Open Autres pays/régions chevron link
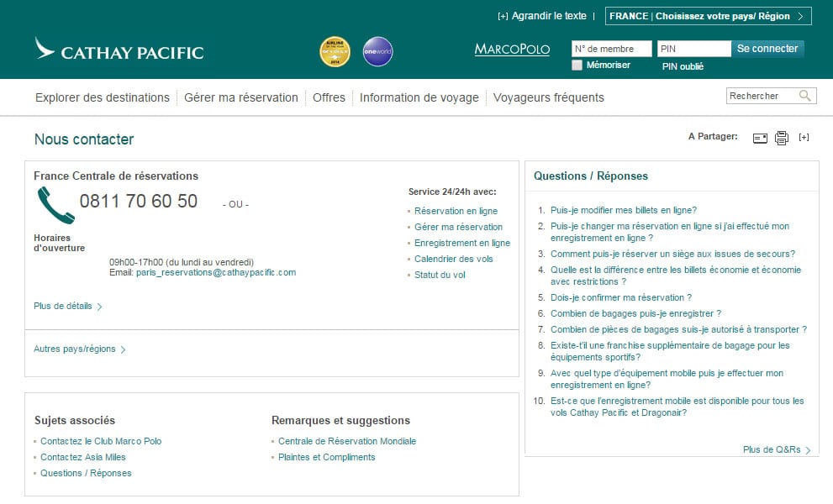 tap(80, 349)
